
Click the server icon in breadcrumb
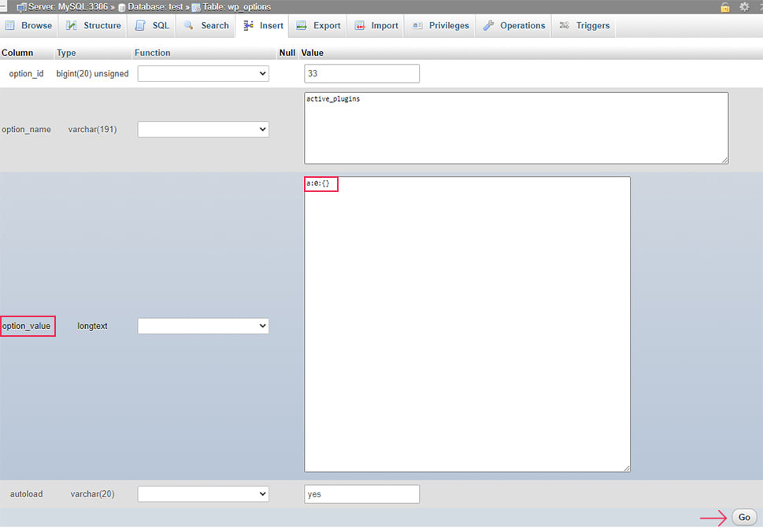coord(21,7)
